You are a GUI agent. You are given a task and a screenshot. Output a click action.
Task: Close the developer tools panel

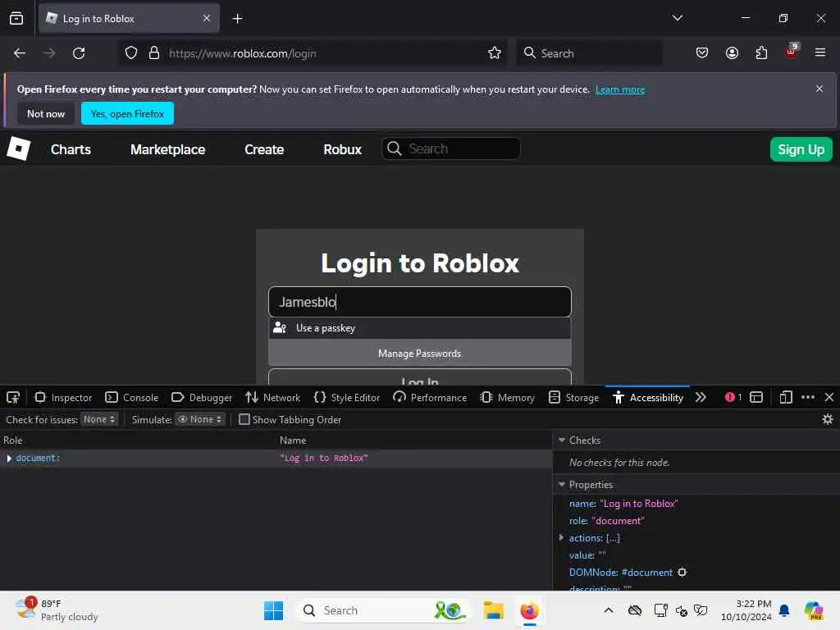click(829, 398)
